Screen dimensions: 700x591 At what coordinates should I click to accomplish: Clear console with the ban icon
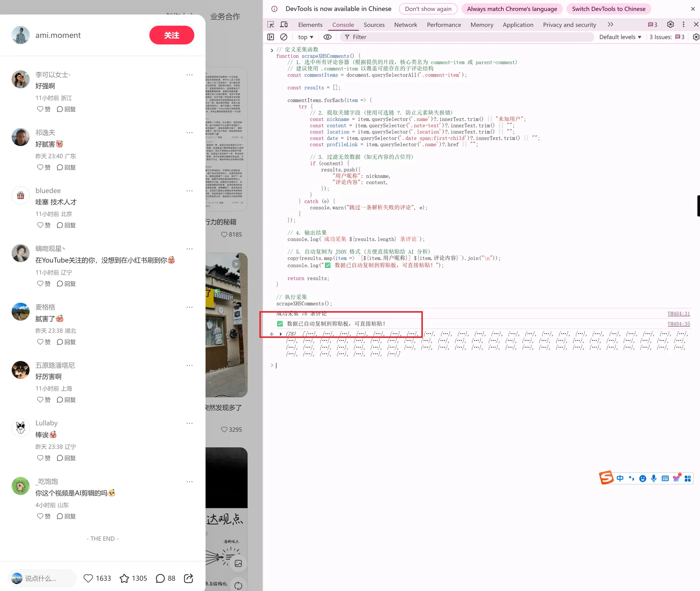(284, 37)
